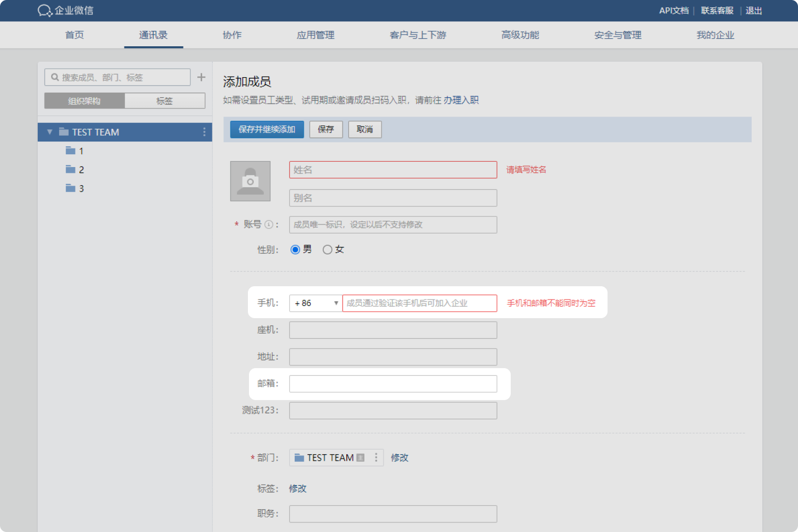This screenshot has height=532, width=798.
Task: Select the male gender radio button
Action: click(x=295, y=250)
